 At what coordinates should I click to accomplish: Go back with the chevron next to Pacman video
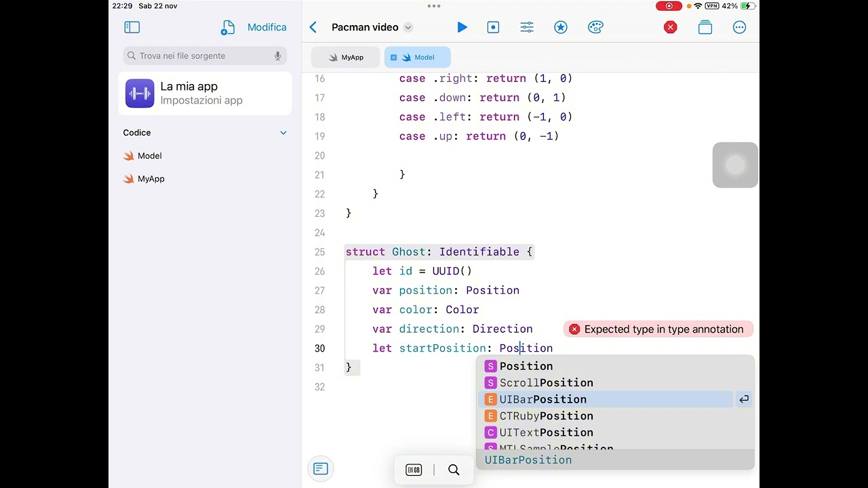click(313, 27)
